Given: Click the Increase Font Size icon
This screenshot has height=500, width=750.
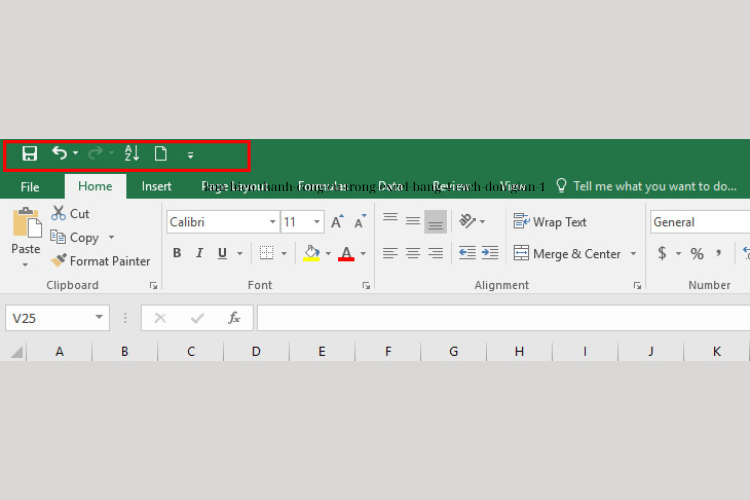Looking at the screenshot, I should [x=337, y=222].
